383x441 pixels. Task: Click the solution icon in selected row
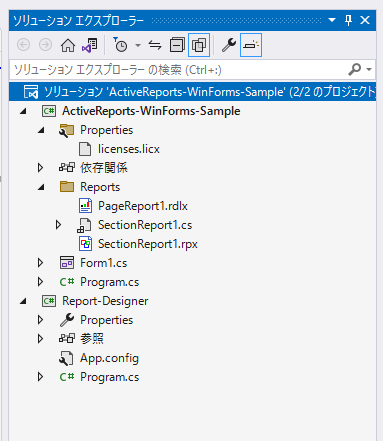[31, 92]
